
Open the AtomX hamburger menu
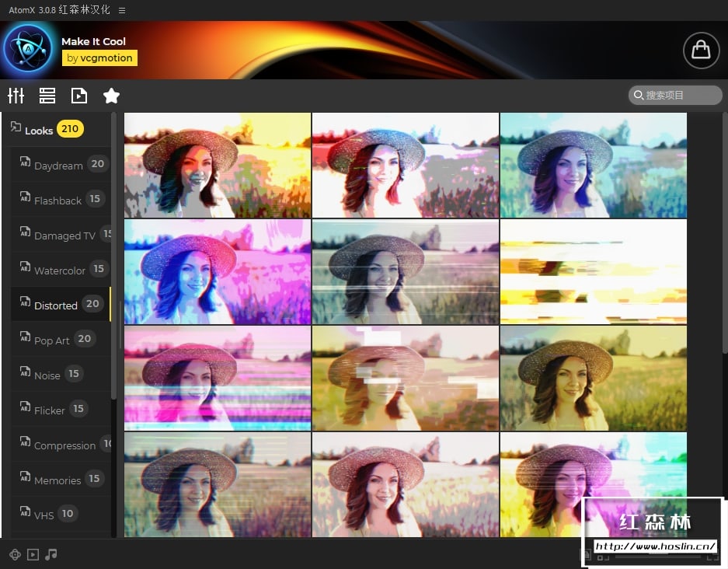pyautogui.click(x=122, y=10)
